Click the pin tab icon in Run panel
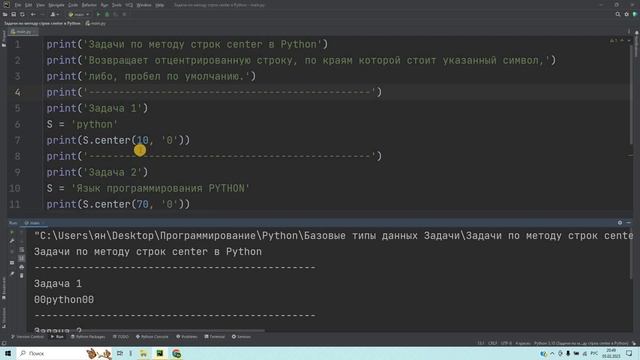The image size is (640, 360). pyautogui.click(x=12, y=274)
